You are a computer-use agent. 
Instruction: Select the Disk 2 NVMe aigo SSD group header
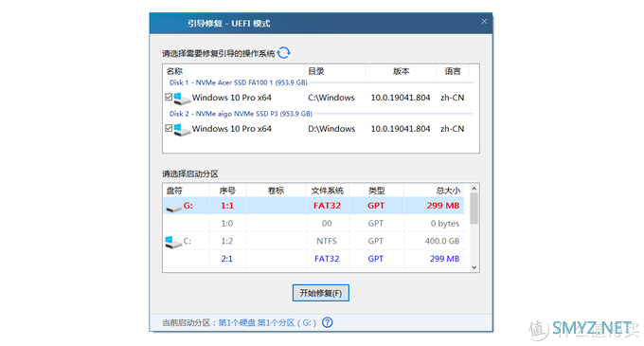tap(241, 114)
